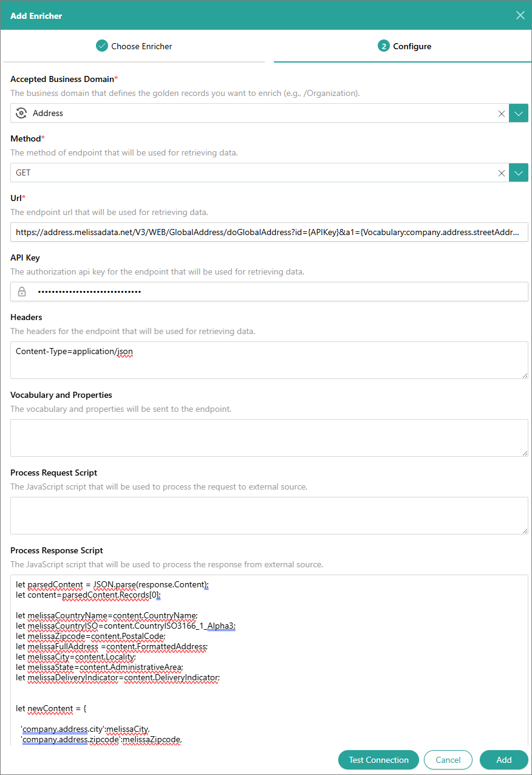Expand the Accepted Business Domain dropdown
The width and height of the screenshot is (532, 775).
518,114
